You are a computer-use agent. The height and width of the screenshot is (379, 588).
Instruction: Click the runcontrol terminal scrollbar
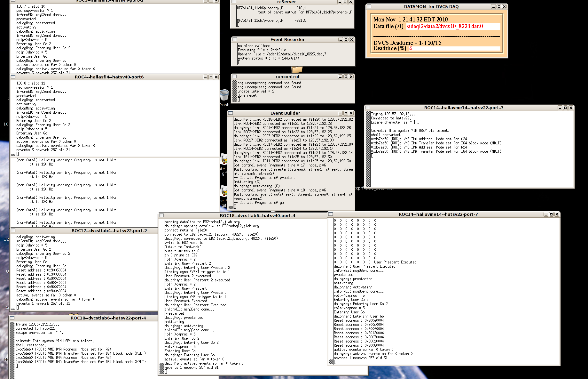click(235, 91)
